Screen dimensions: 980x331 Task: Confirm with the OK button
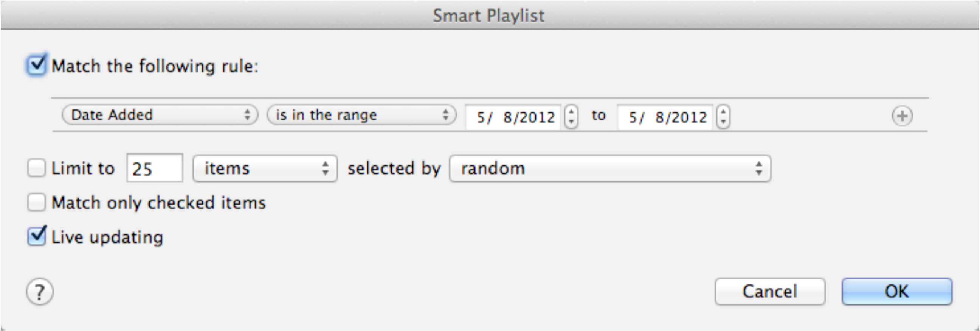(897, 291)
